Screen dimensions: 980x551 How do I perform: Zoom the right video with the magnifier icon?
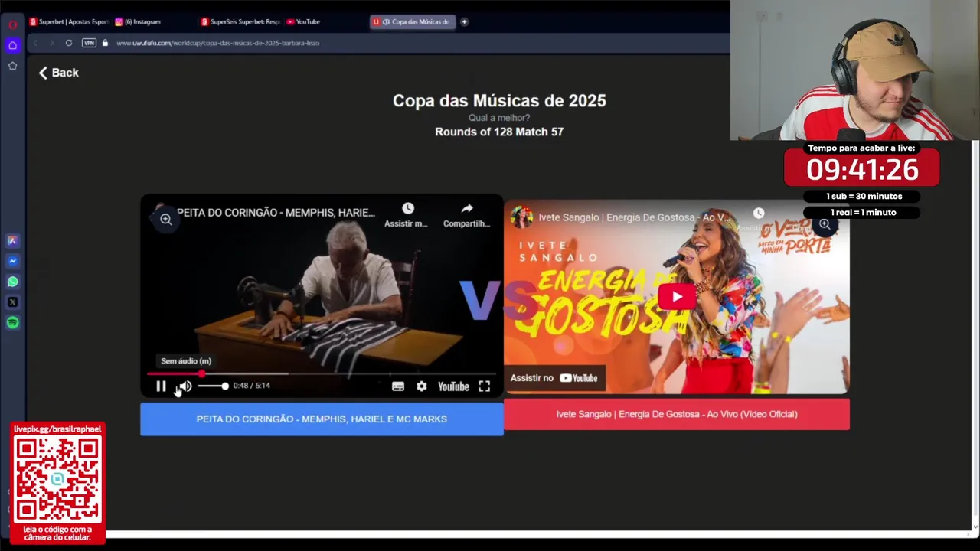point(825,224)
